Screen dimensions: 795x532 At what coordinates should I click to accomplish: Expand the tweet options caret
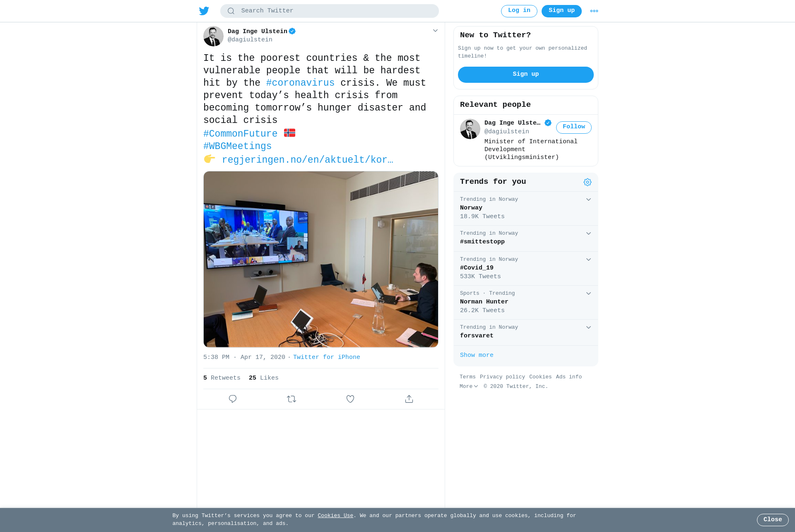pos(435,31)
